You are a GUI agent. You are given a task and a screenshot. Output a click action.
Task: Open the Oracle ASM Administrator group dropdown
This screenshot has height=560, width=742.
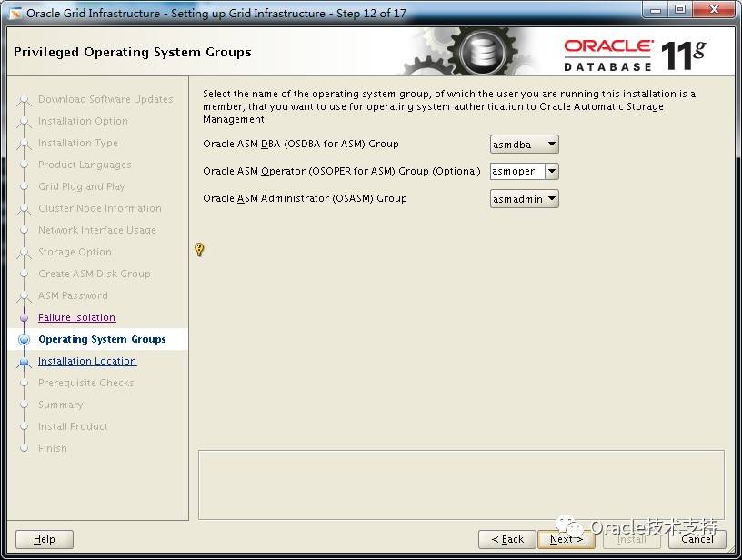coord(525,199)
